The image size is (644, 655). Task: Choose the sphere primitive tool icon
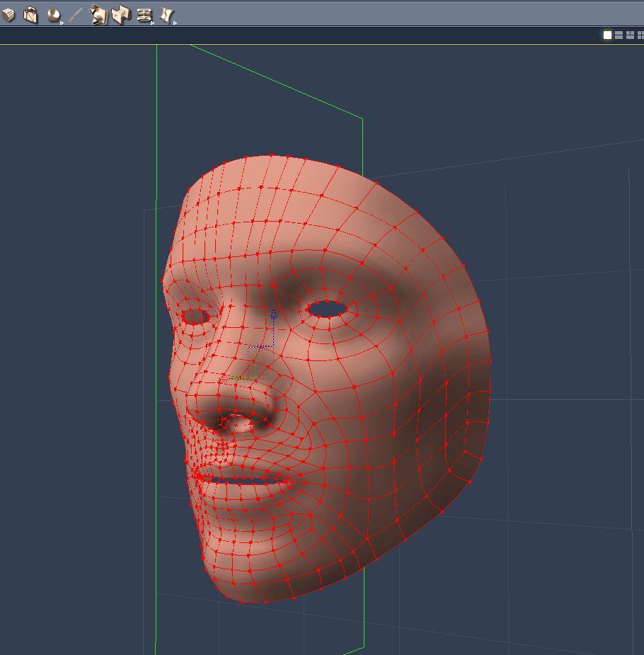(x=53, y=15)
